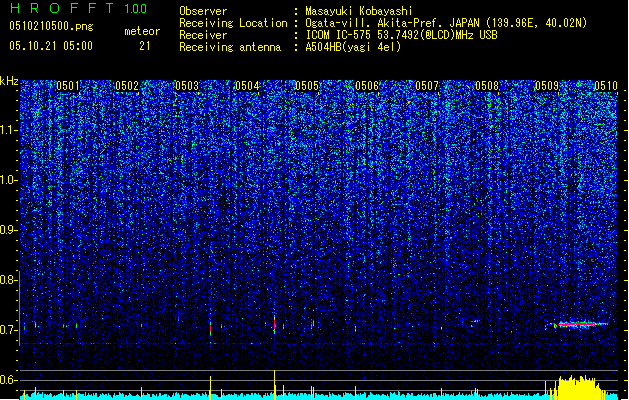This screenshot has width=629, height=400.
Task: Click the small echo trace near 0508
Action: [x=475, y=321]
